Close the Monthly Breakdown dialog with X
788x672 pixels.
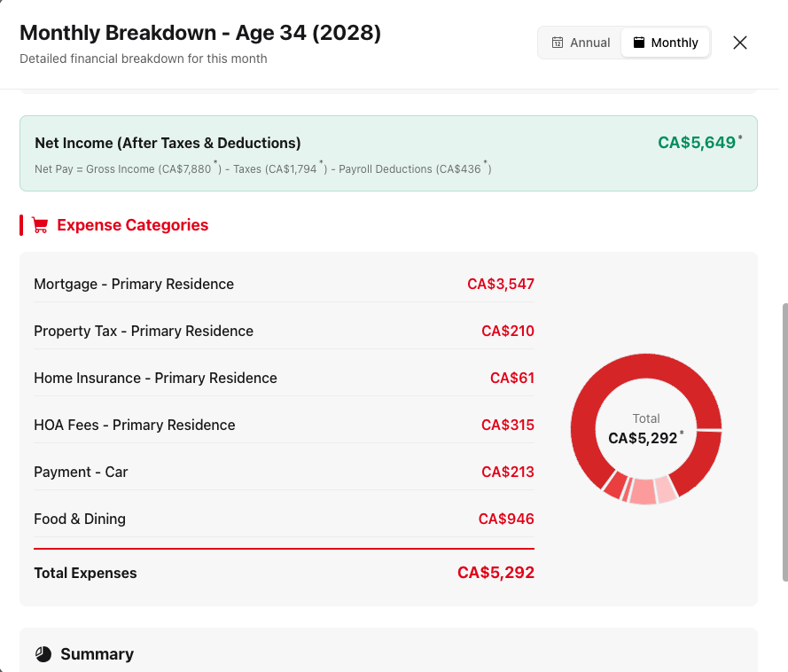coord(740,43)
